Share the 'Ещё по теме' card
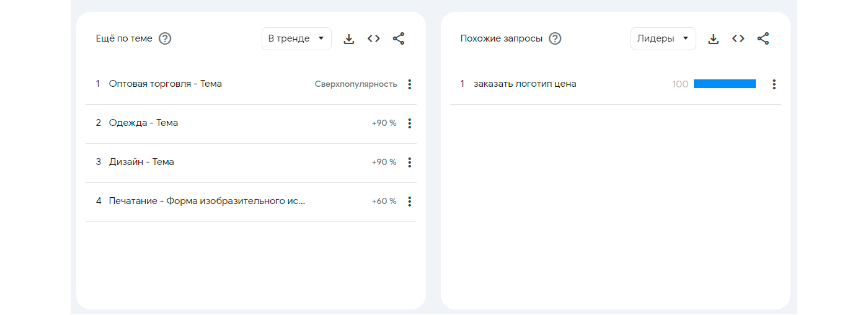The height and width of the screenshot is (315, 868). pyautogui.click(x=399, y=38)
